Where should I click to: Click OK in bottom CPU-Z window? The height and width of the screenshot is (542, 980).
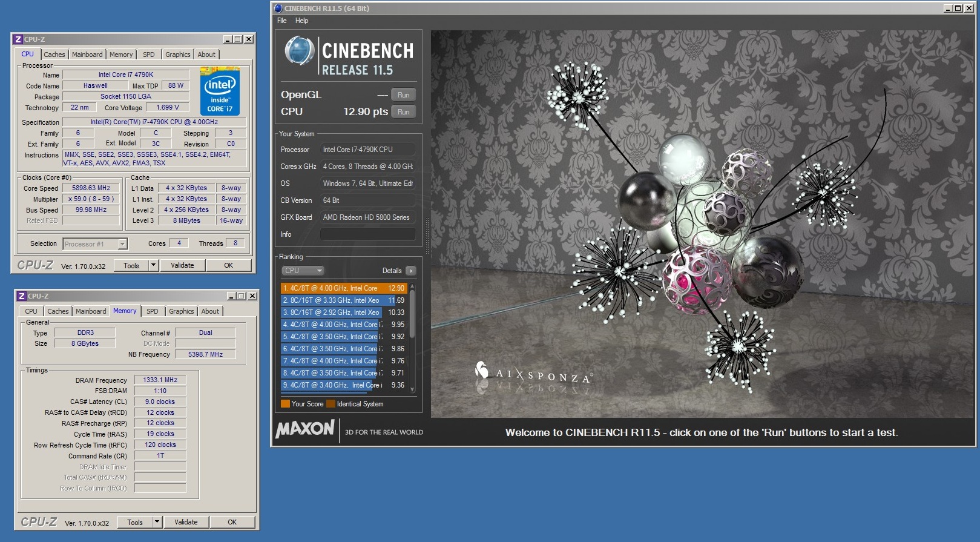pyautogui.click(x=232, y=522)
